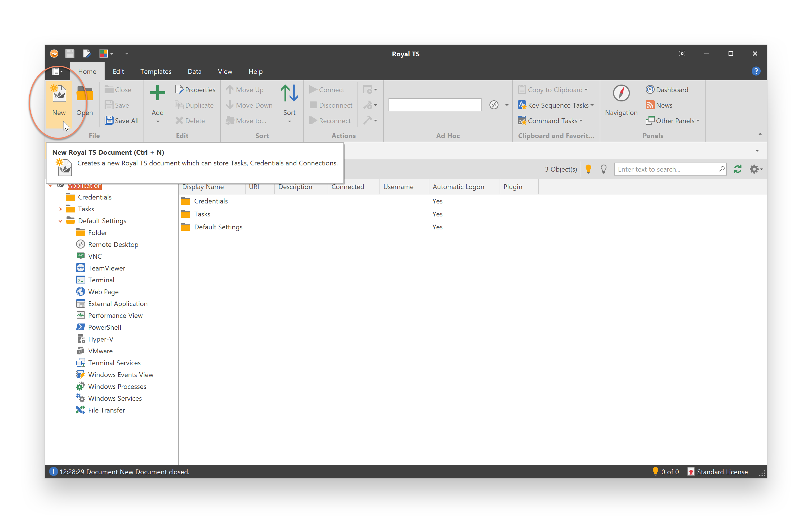Click the Sort arrows icon
Image resolution: width=812 pixels, height=523 pixels.
tap(289, 93)
